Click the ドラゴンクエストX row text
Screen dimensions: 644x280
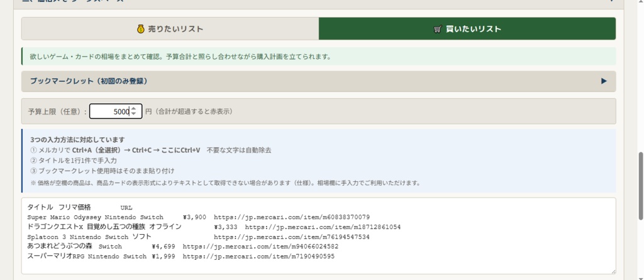214,227
